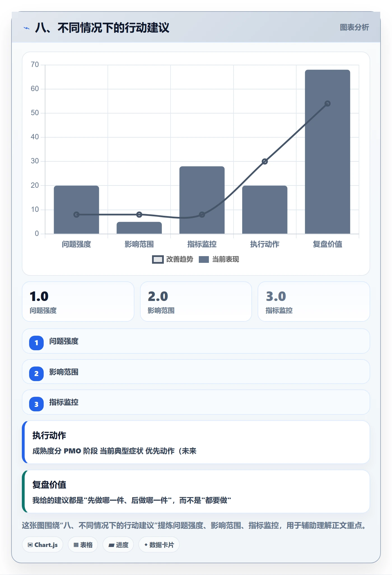Click the caption paragraph starting 这张图围绕

(x=194, y=525)
